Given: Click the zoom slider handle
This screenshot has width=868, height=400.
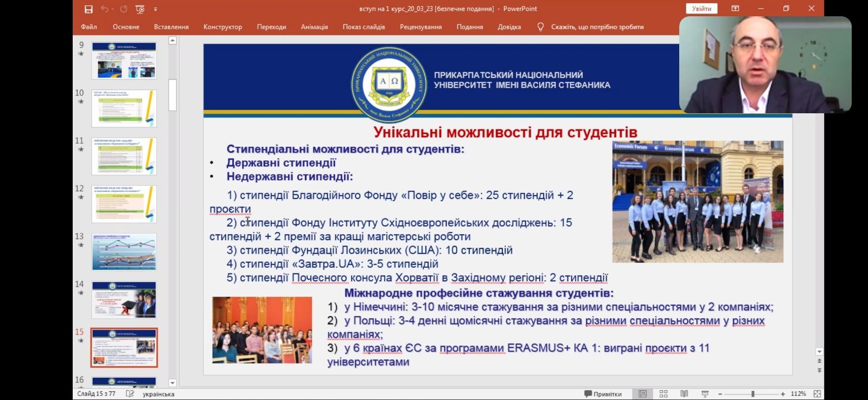Looking at the screenshot, I should pos(753,394).
